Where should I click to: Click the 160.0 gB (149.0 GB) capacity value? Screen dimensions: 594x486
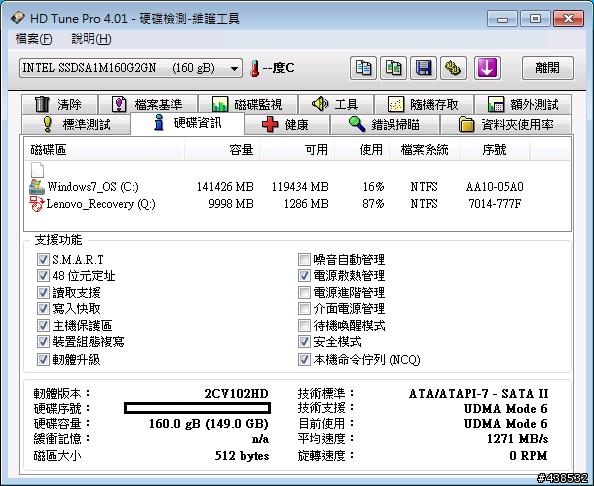point(209,423)
